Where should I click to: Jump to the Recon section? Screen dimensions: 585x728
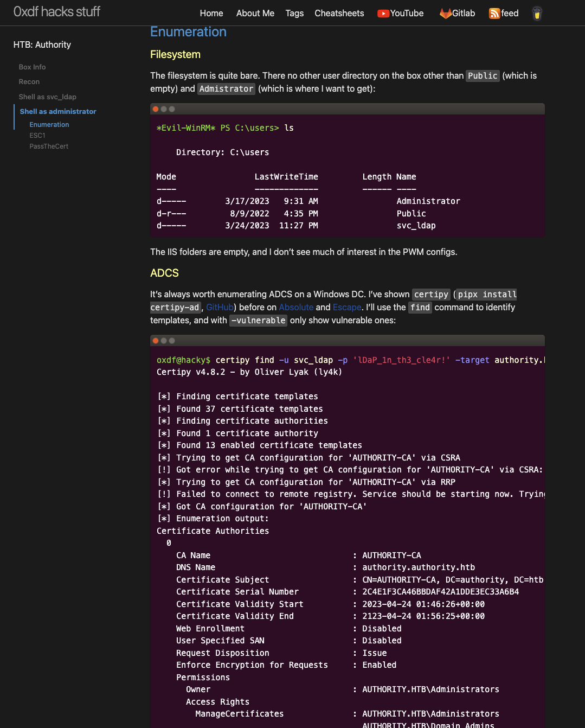29,81
